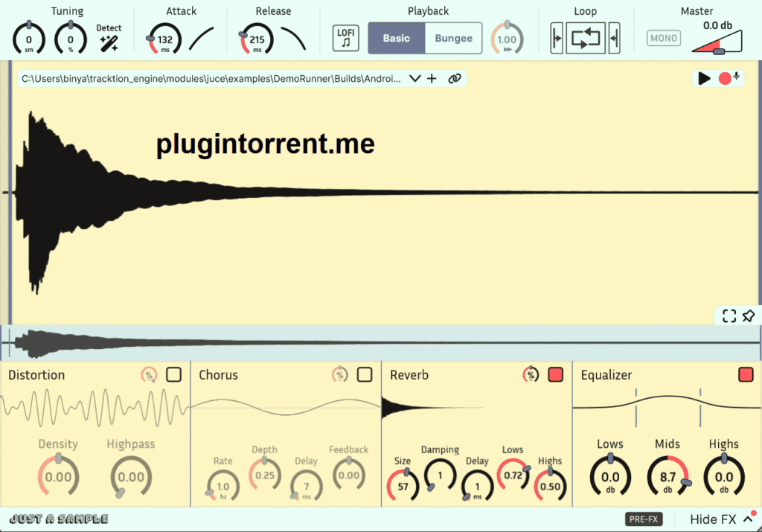Toggle the LOFI playback icon
The width and height of the screenshot is (762, 532).
pyautogui.click(x=345, y=38)
